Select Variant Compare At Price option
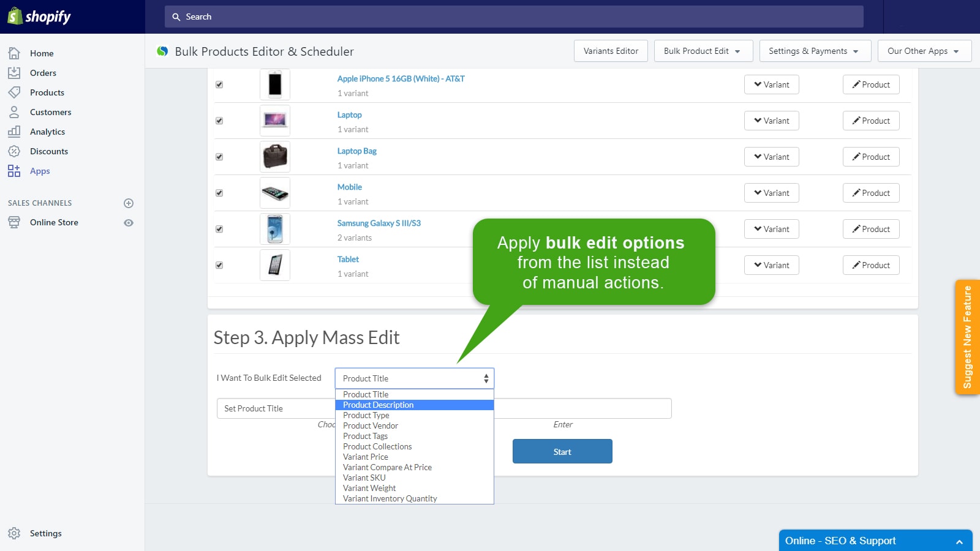980x551 pixels. 415,467
